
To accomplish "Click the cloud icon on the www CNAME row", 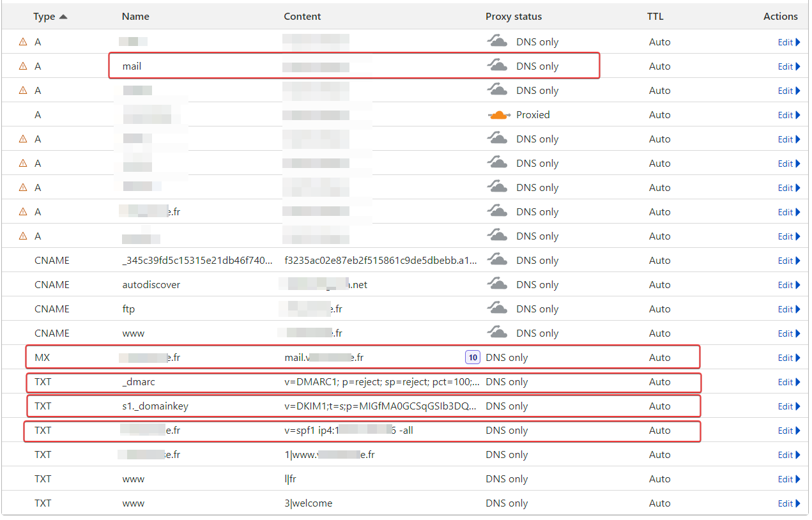I will (498, 333).
